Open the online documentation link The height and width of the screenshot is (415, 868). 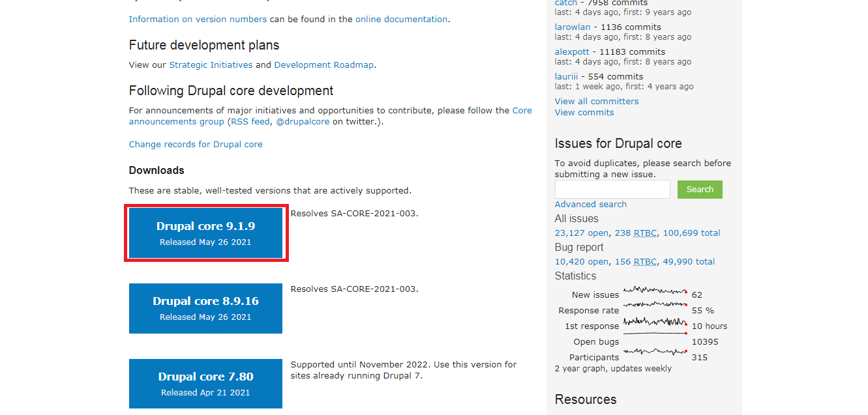[x=401, y=19]
